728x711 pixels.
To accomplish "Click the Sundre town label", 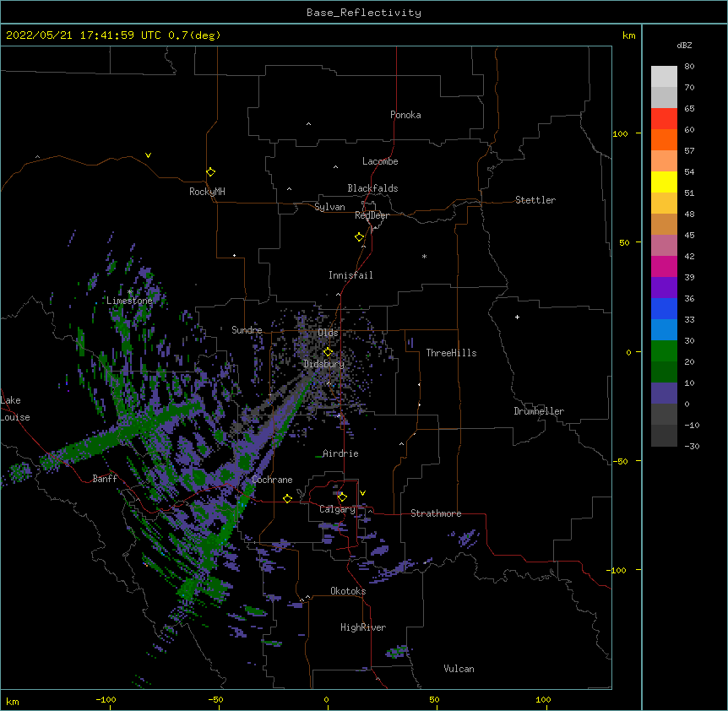I will click(x=247, y=330).
